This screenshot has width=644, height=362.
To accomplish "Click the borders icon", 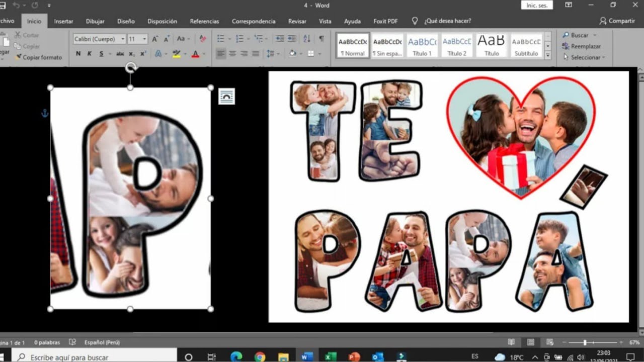I will pos(311,54).
